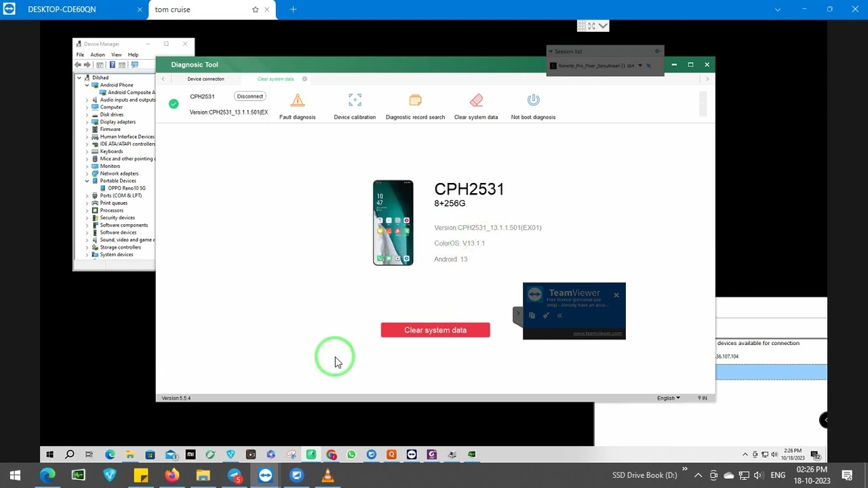The height and width of the screenshot is (488, 868).
Task: Close tom cruise session tab
Action: (267, 9)
